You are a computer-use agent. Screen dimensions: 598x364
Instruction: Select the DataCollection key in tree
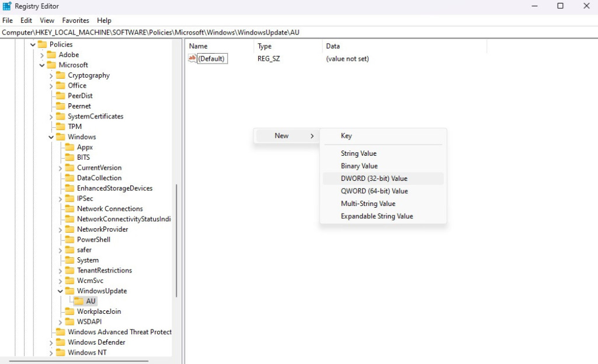(x=99, y=178)
